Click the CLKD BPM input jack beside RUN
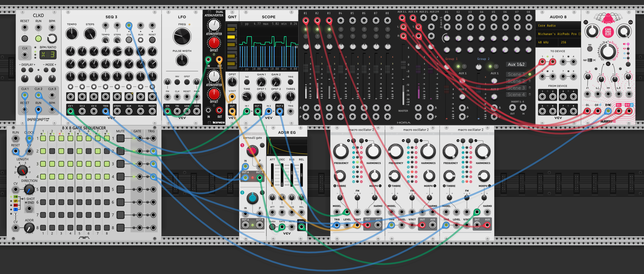The width and height of the screenshot is (644, 274). (52, 28)
